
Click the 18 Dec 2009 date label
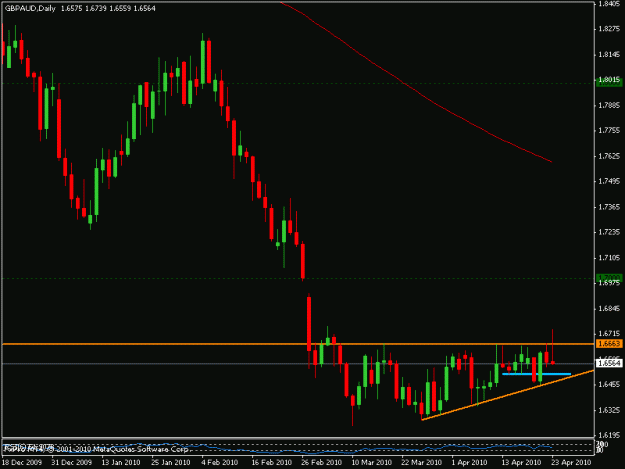[x=22, y=463]
